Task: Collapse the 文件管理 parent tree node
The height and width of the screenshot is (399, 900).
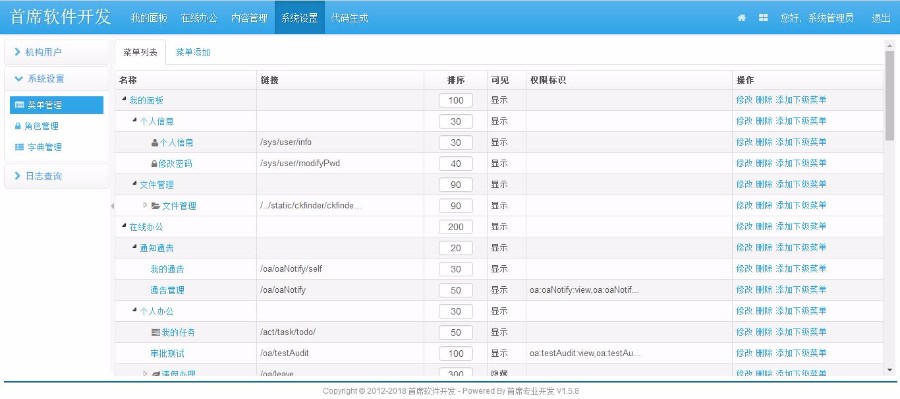Action: pyautogui.click(x=135, y=184)
